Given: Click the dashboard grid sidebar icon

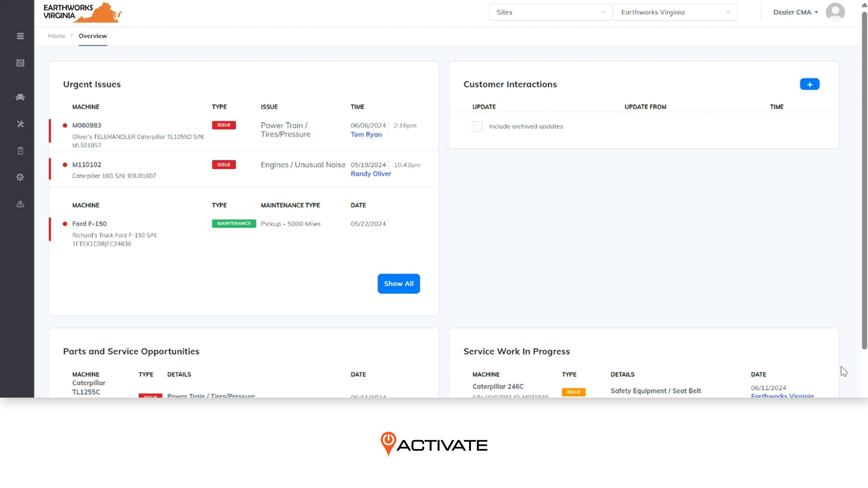Looking at the screenshot, I should click(20, 63).
